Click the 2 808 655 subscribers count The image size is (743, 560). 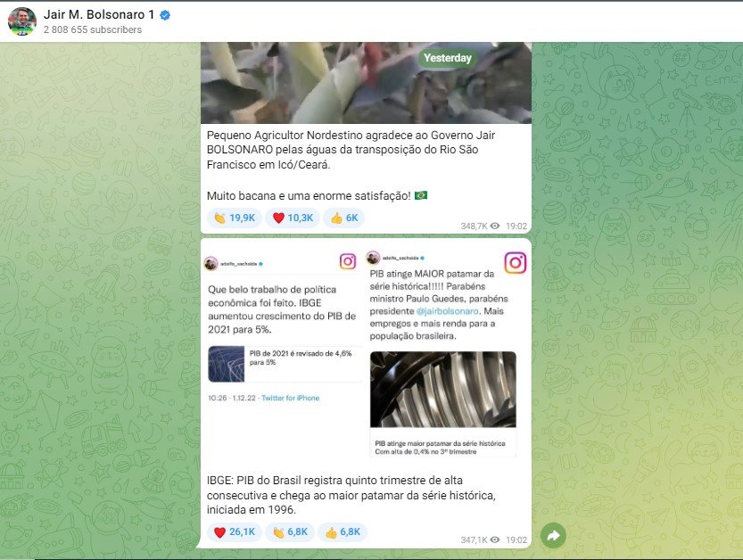pyautogui.click(x=93, y=29)
